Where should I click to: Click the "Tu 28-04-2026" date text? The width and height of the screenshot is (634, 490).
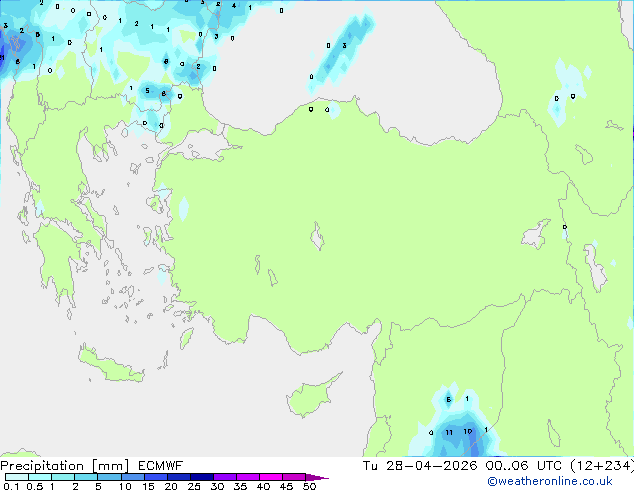(x=420, y=466)
